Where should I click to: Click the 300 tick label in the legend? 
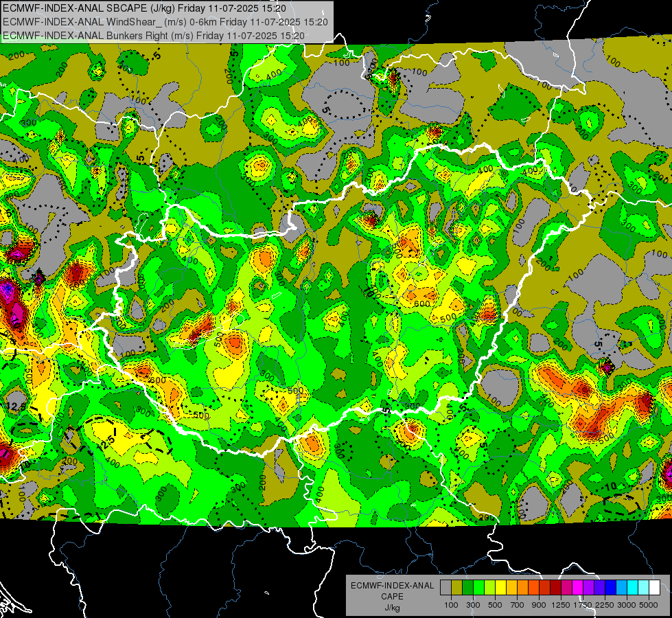[473, 605]
